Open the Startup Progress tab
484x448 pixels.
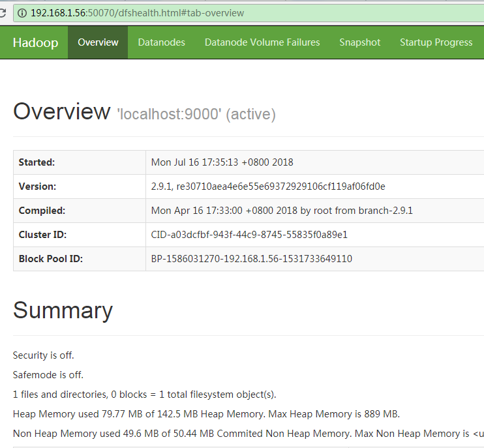[x=436, y=42]
